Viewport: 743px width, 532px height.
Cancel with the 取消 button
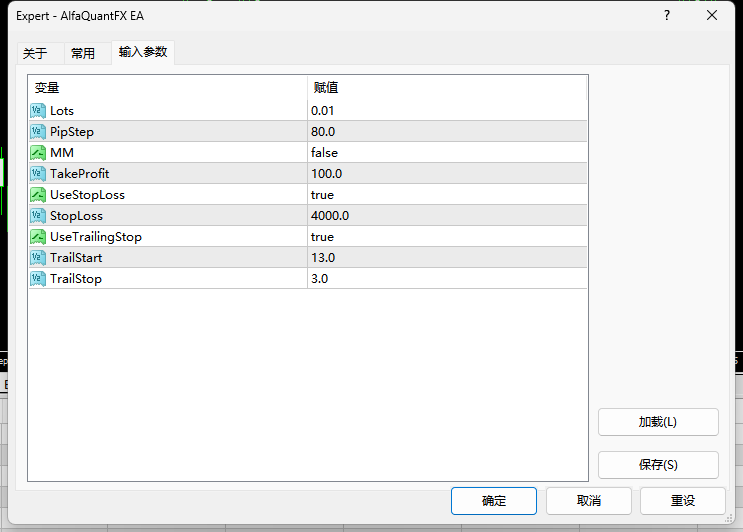click(x=589, y=501)
